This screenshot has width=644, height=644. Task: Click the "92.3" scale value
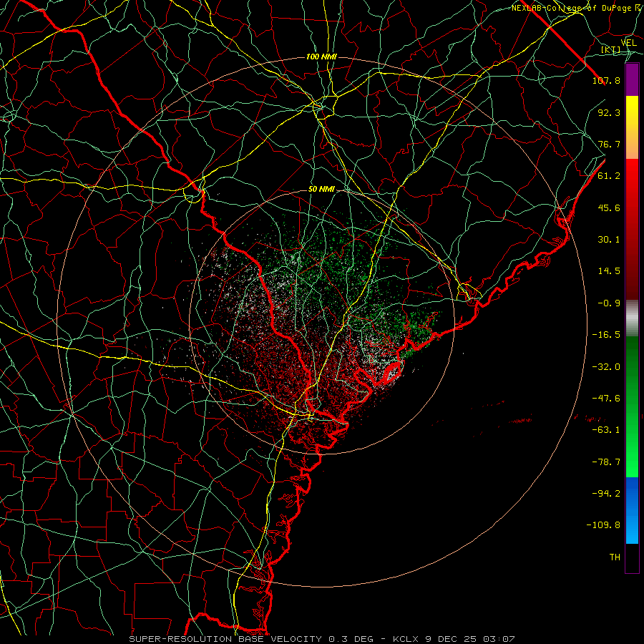click(x=609, y=112)
